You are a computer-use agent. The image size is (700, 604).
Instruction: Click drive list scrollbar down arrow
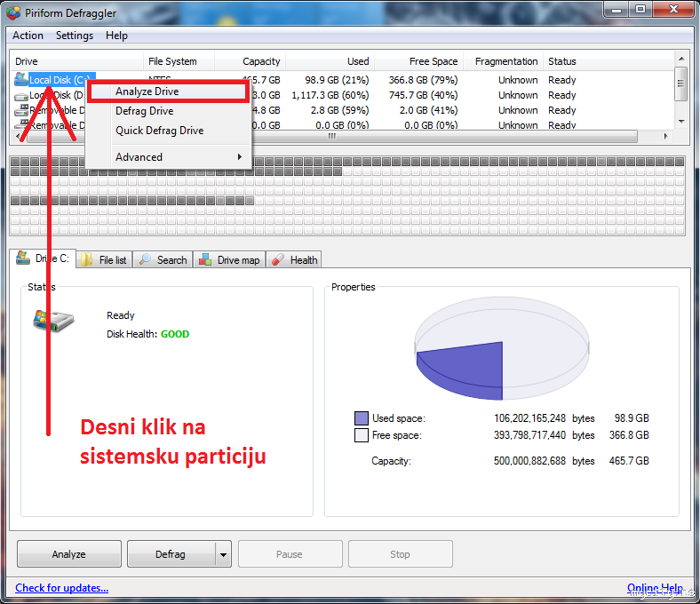pyautogui.click(x=681, y=122)
